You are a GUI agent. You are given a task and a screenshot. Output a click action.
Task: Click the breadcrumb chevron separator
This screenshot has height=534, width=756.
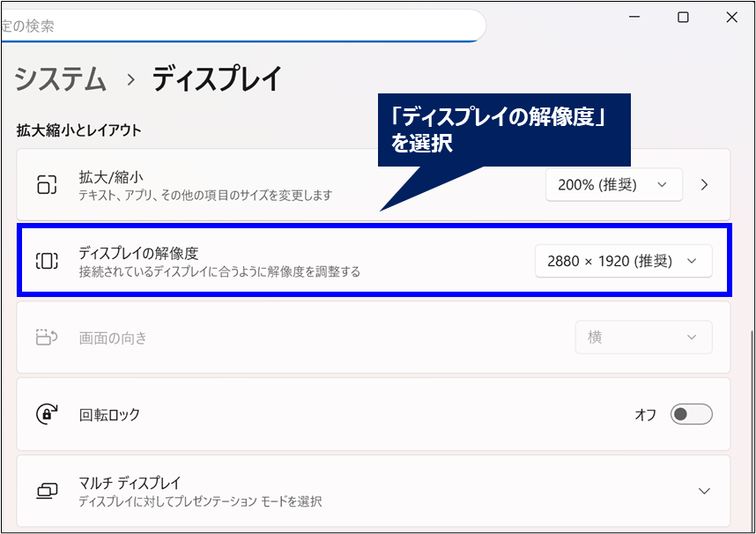130,80
